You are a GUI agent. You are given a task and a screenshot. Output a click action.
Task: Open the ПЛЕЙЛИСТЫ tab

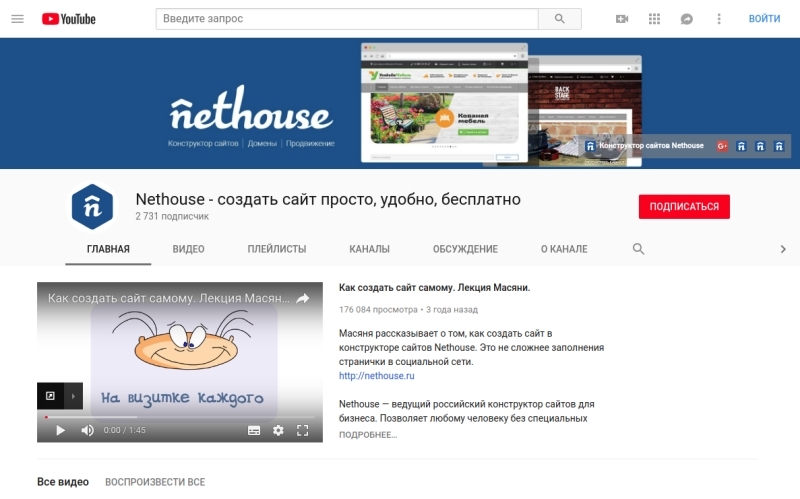pyautogui.click(x=277, y=249)
